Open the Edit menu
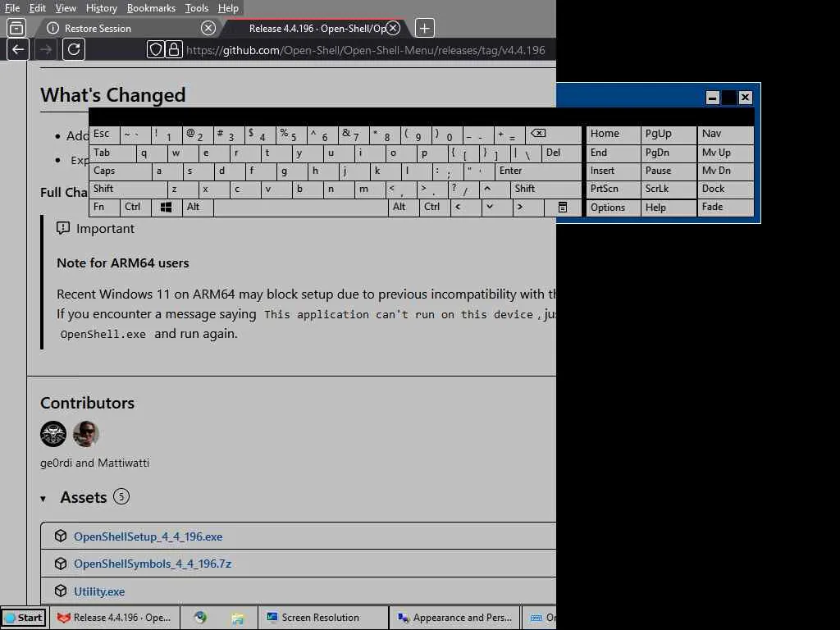Screen dimensions: 840x630 38,8
